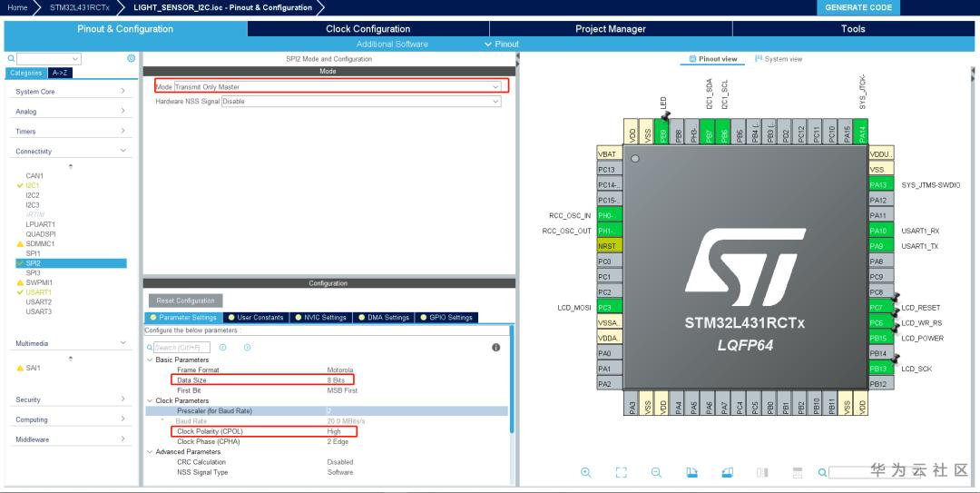Image resolution: width=980 pixels, height=493 pixels.
Task: Go to next search result arrow
Action: click(247, 347)
